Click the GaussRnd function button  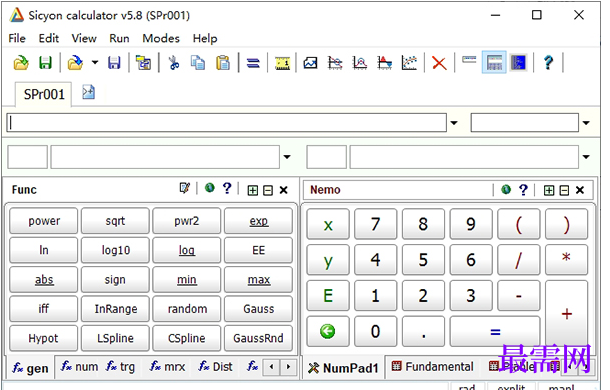(x=258, y=338)
